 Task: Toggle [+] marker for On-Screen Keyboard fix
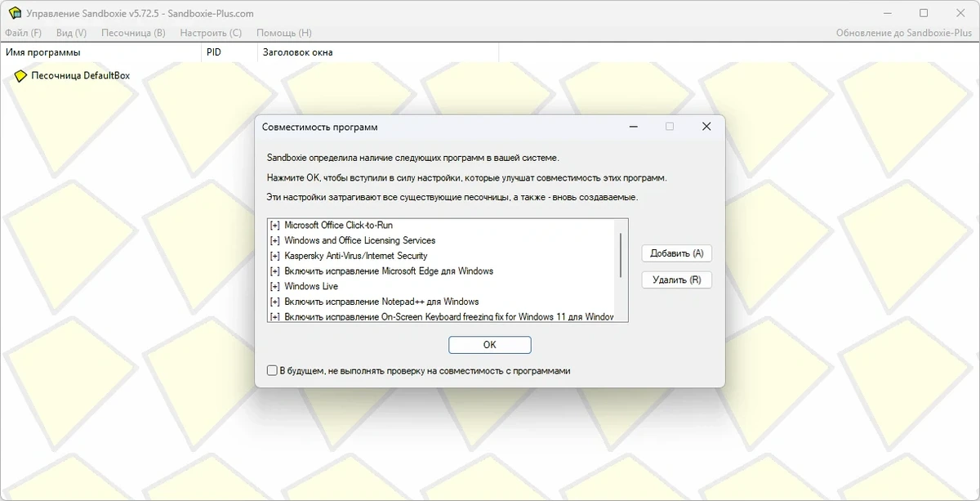(274, 316)
